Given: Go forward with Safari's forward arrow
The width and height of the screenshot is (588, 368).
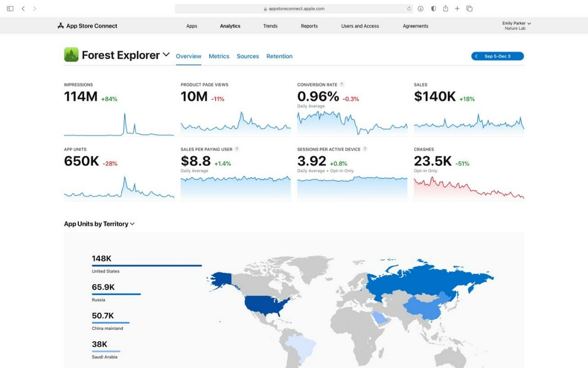Looking at the screenshot, I should click(x=34, y=9).
